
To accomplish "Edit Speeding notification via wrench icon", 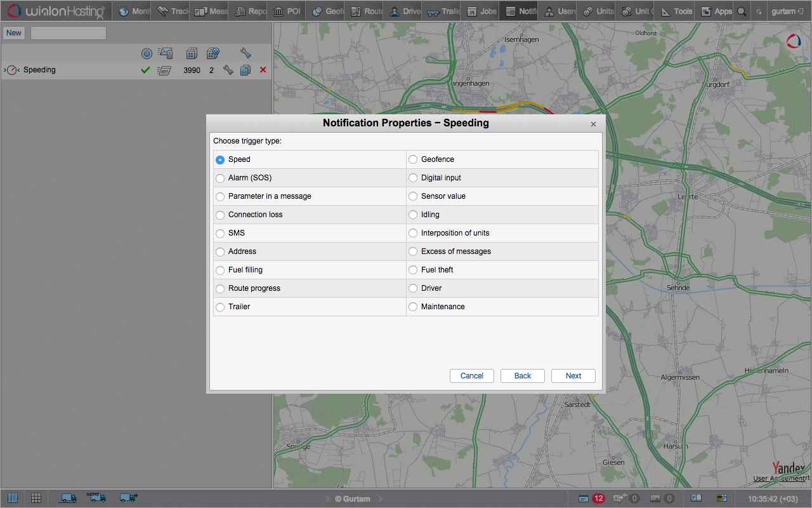I will point(228,70).
